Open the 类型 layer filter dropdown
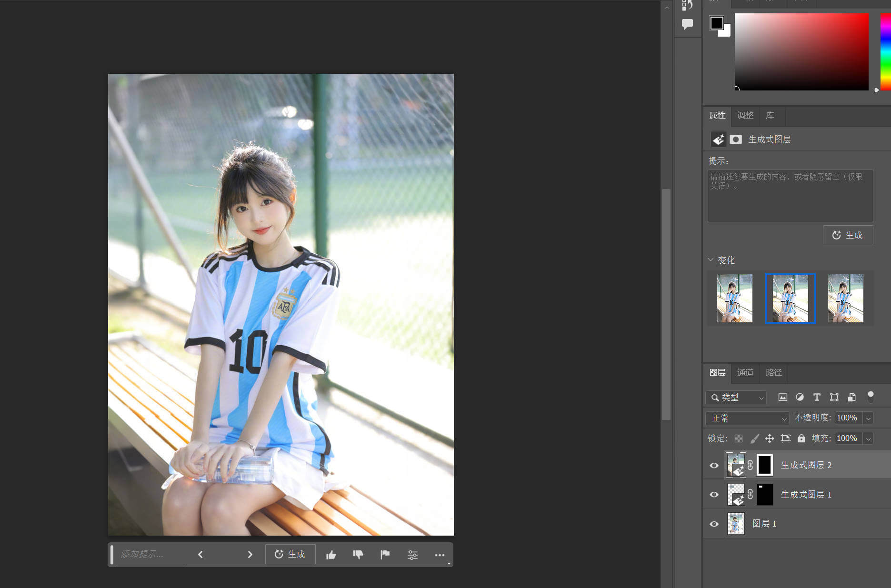 point(736,398)
